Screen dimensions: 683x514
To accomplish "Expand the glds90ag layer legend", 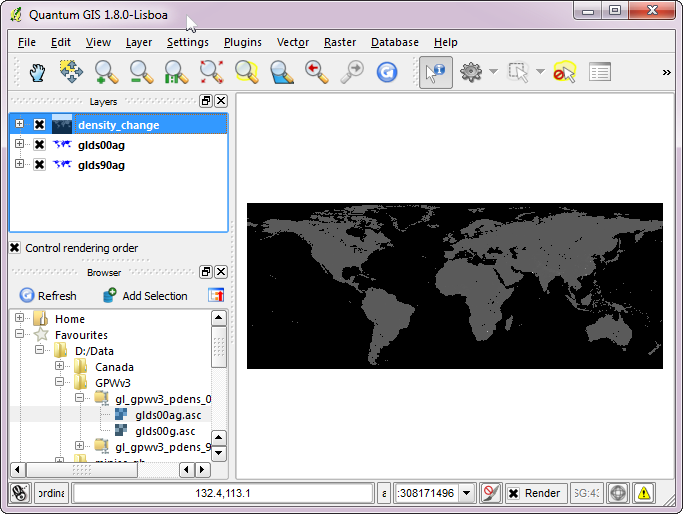I will tap(19, 164).
